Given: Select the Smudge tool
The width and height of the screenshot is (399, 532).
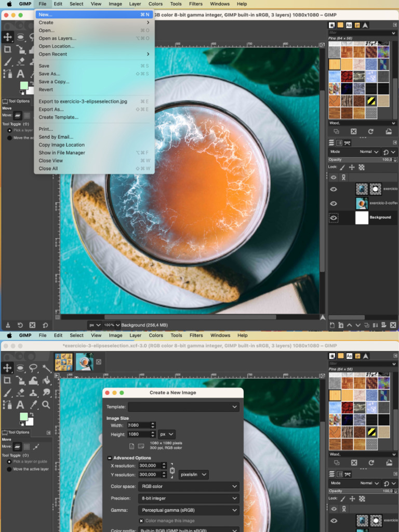Looking at the screenshot, I should click(x=46, y=393).
